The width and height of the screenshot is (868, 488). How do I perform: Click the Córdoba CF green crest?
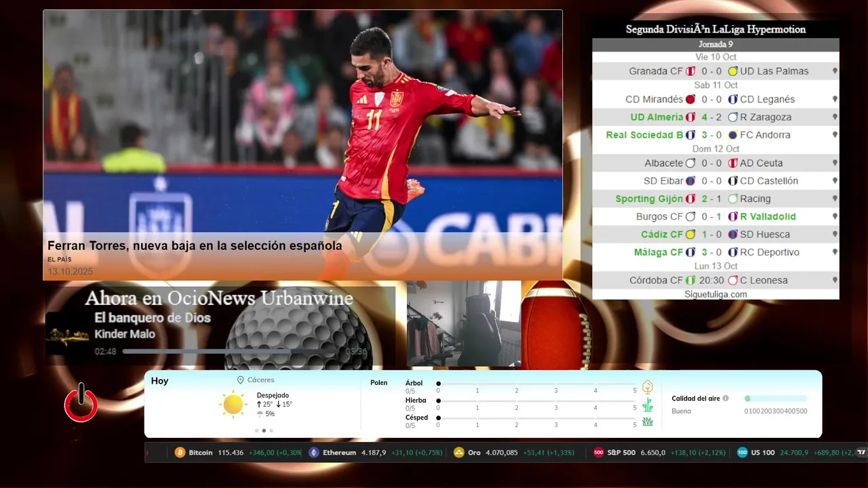[x=691, y=281]
